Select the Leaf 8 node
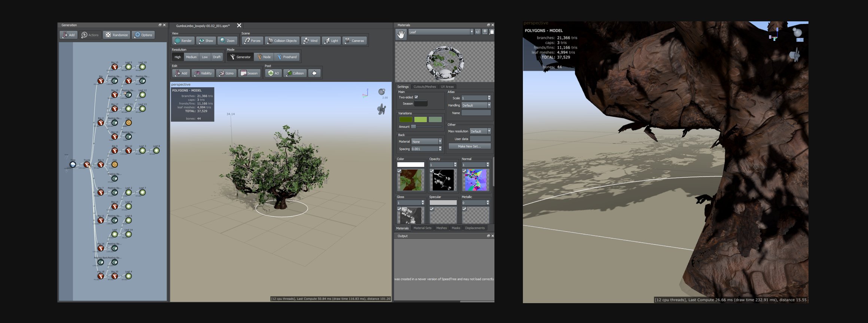This screenshot has height=323, width=868. (156, 151)
